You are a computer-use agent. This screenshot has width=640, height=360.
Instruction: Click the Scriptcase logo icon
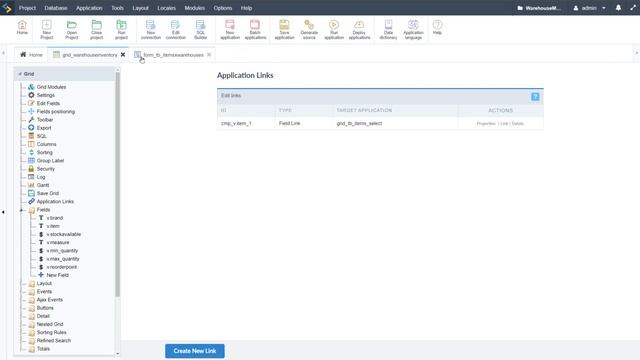pos(7,8)
